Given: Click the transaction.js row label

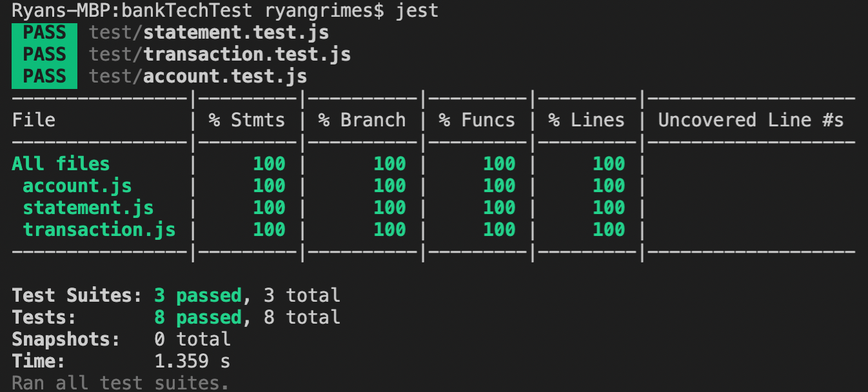Looking at the screenshot, I should pyautogui.click(x=99, y=230).
